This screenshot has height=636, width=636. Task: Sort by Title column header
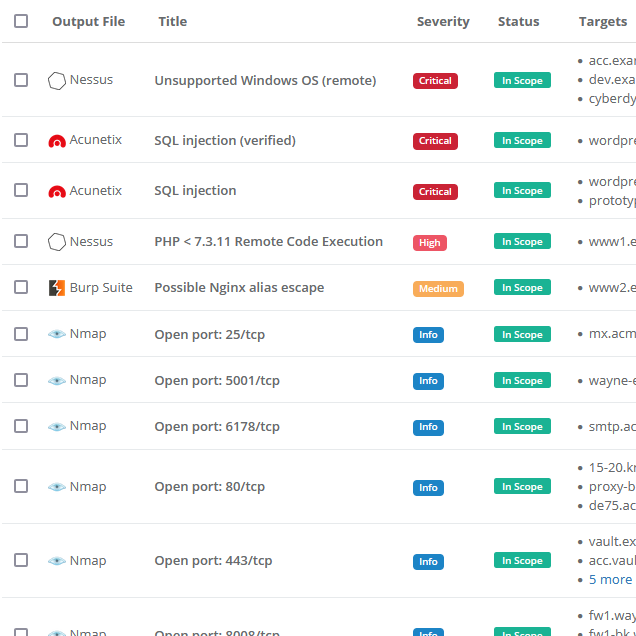click(x=172, y=21)
